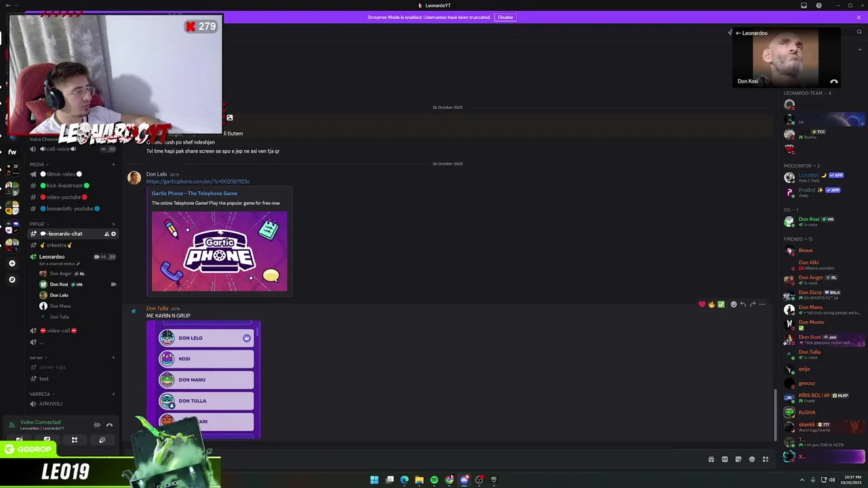Open File Explorer from the taskbar

coord(419,480)
